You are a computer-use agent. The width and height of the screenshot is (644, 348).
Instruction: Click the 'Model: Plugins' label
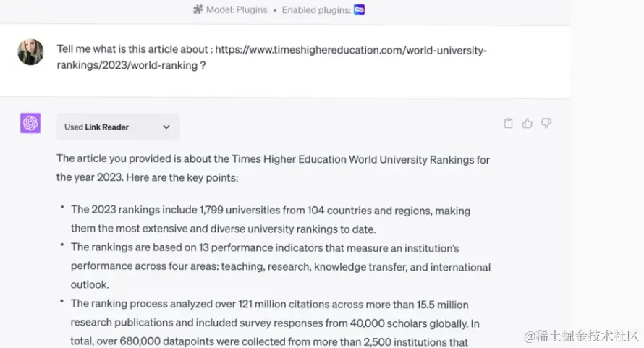[x=237, y=9]
